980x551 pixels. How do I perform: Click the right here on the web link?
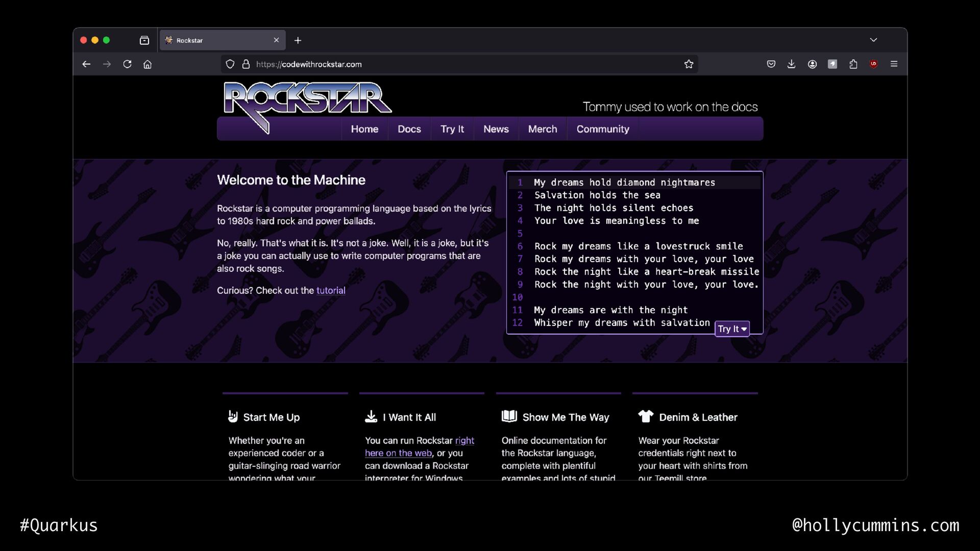click(x=398, y=453)
